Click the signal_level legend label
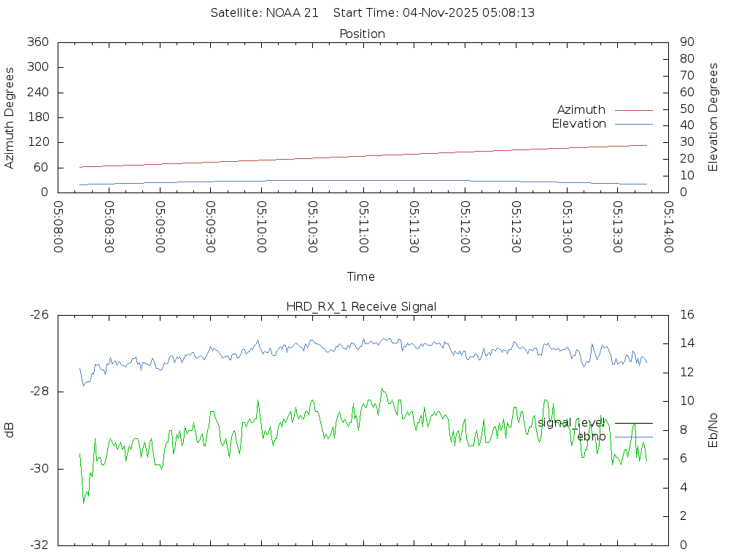Screen dimensions: 747x560 [571, 423]
